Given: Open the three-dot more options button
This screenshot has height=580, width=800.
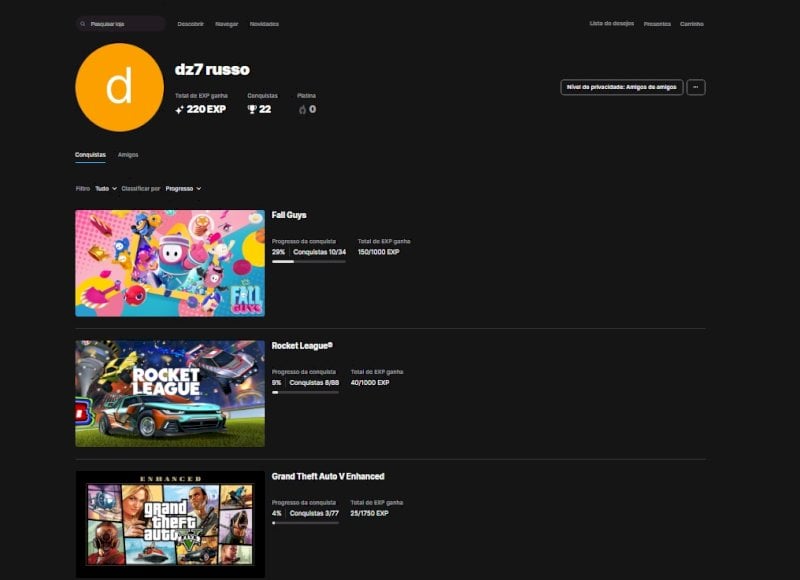Looking at the screenshot, I should tap(696, 87).
